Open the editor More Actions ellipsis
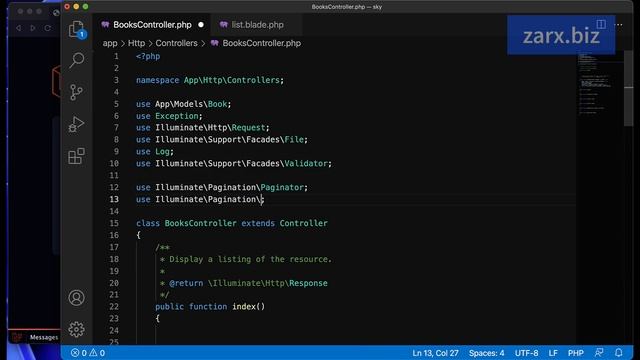This screenshot has width=640, height=360. (619, 24)
